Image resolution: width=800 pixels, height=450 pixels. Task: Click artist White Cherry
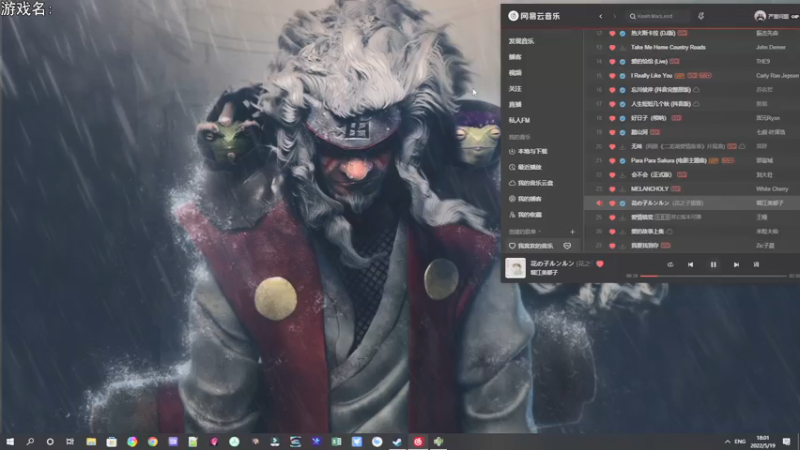(772, 189)
